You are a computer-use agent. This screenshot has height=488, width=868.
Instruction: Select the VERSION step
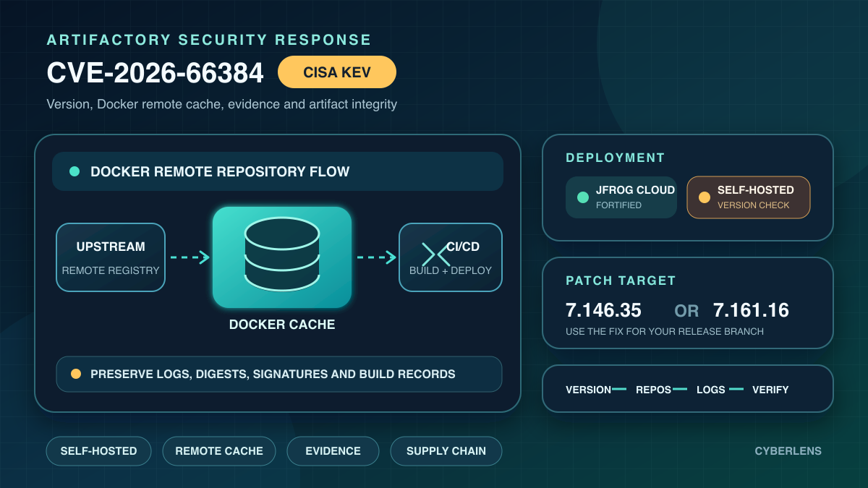pyautogui.click(x=588, y=390)
